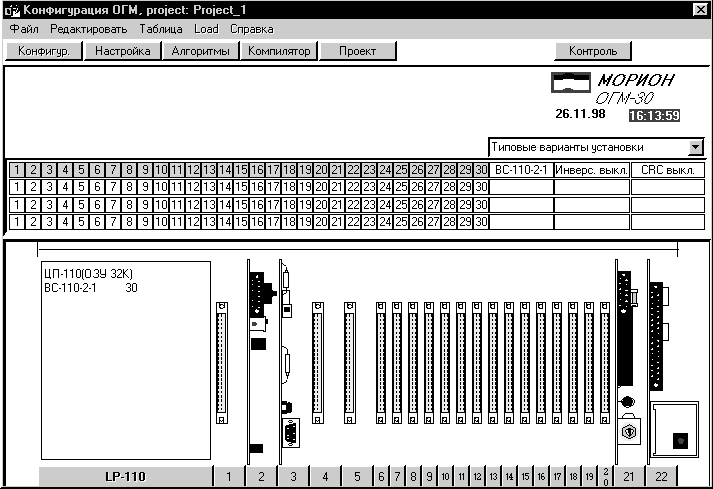Open the Редактировать menu

89,29
